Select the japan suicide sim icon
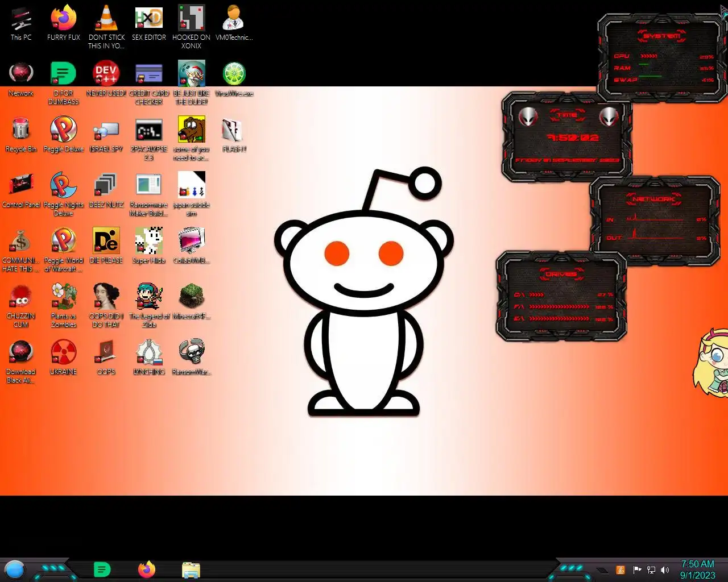This screenshot has width=728, height=582. [192, 194]
